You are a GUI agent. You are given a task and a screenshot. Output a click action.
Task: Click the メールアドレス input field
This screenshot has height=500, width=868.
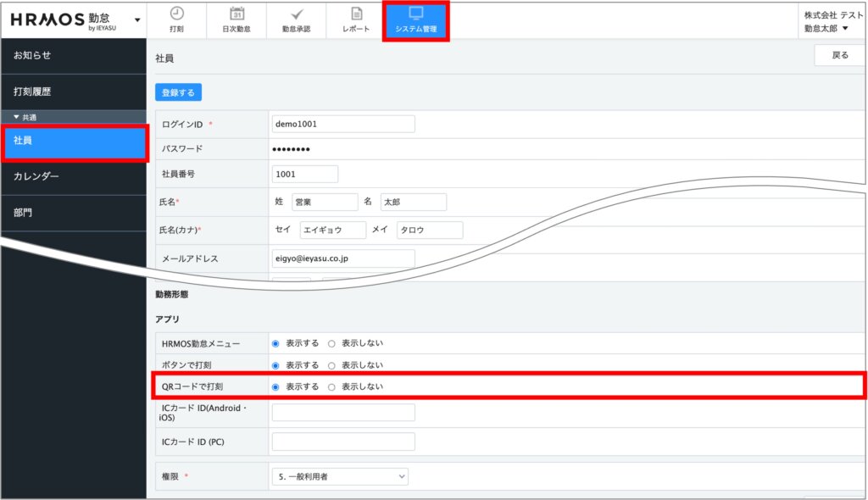point(342,258)
